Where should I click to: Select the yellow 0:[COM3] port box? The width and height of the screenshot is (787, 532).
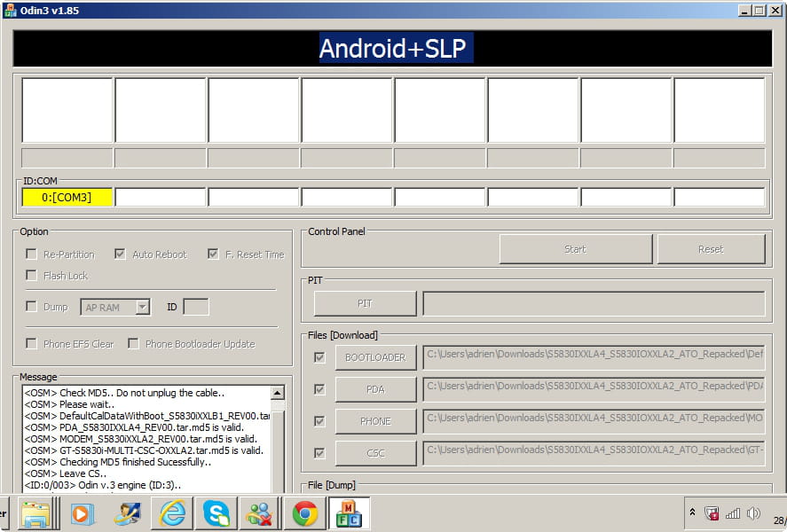click(67, 197)
